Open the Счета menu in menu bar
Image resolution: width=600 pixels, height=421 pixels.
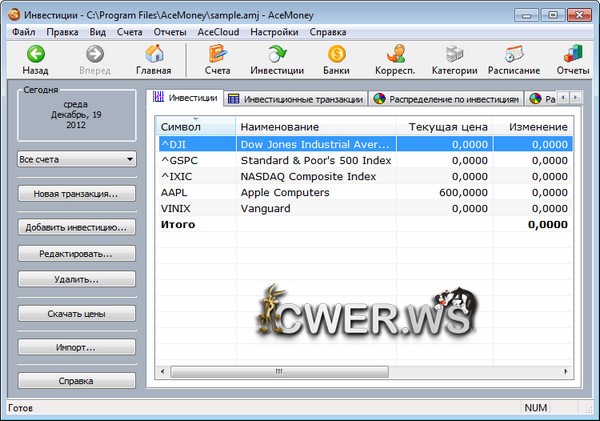pyautogui.click(x=130, y=32)
